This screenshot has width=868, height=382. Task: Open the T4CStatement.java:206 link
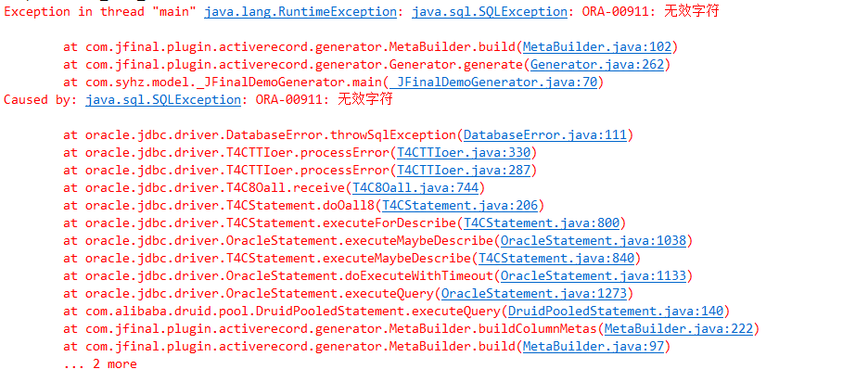tap(459, 206)
